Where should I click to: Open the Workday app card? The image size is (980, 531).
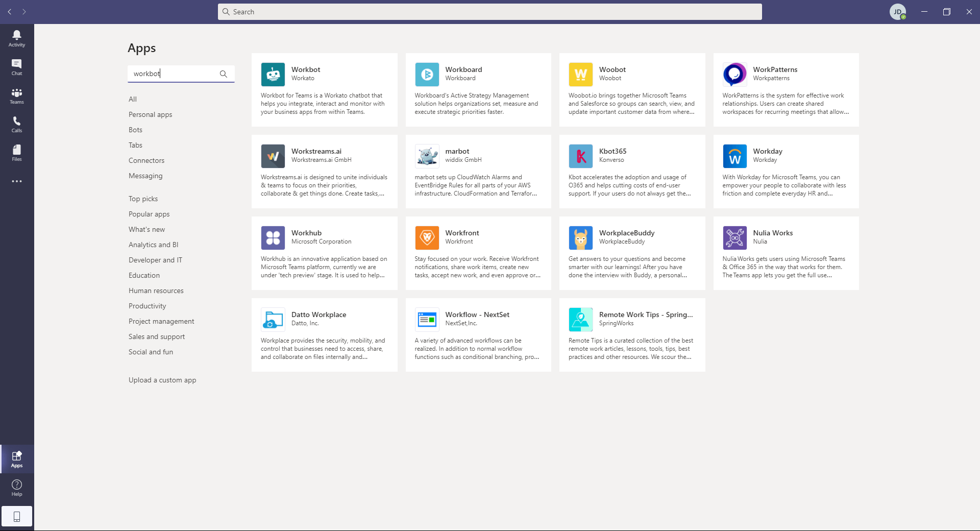[786, 172]
